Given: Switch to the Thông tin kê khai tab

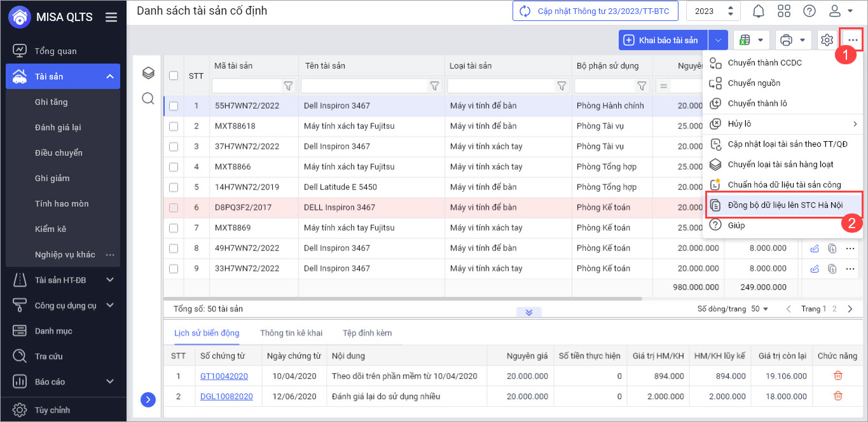Looking at the screenshot, I should click(x=291, y=333).
